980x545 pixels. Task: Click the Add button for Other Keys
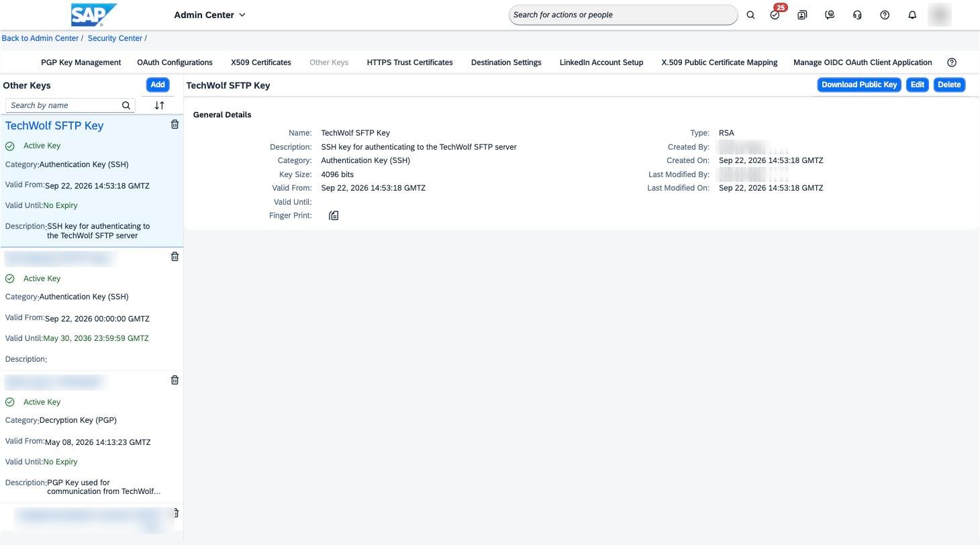(158, 85)
